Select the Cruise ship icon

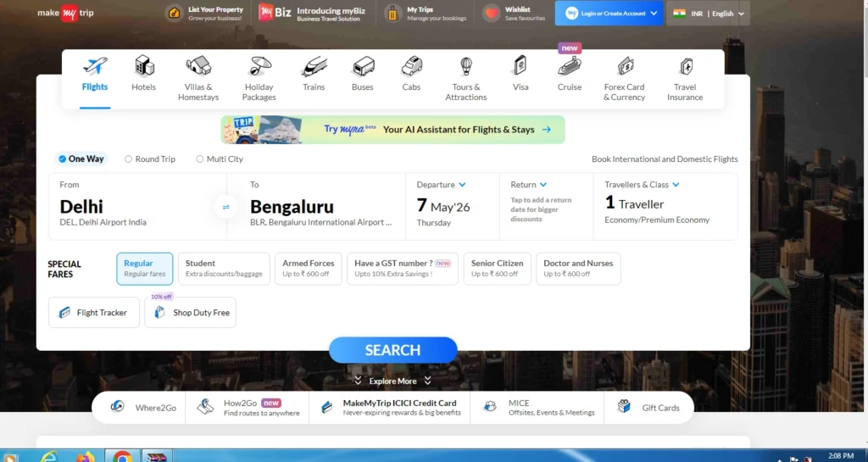click(569, 66)
